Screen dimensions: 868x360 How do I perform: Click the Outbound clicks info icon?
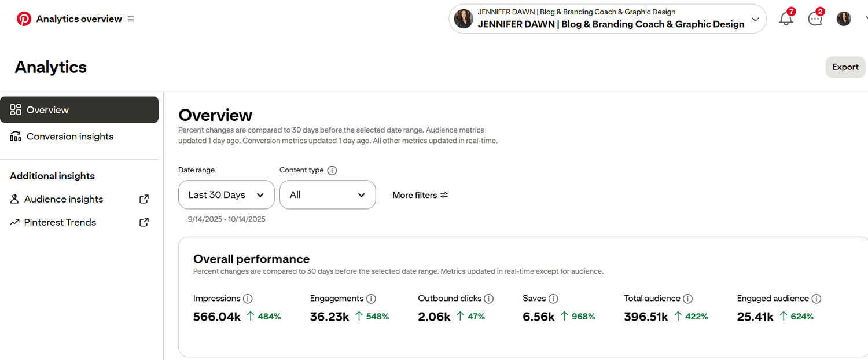point(488,299)
